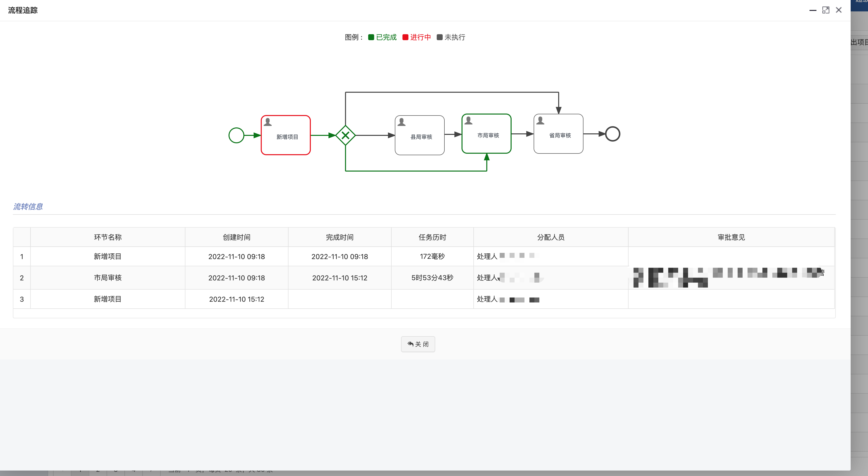Image resolution: width=868 pixels, height=476 pixels.
Task: Click the green 已完成 legend swatch
Action: (x=371, y=37)
